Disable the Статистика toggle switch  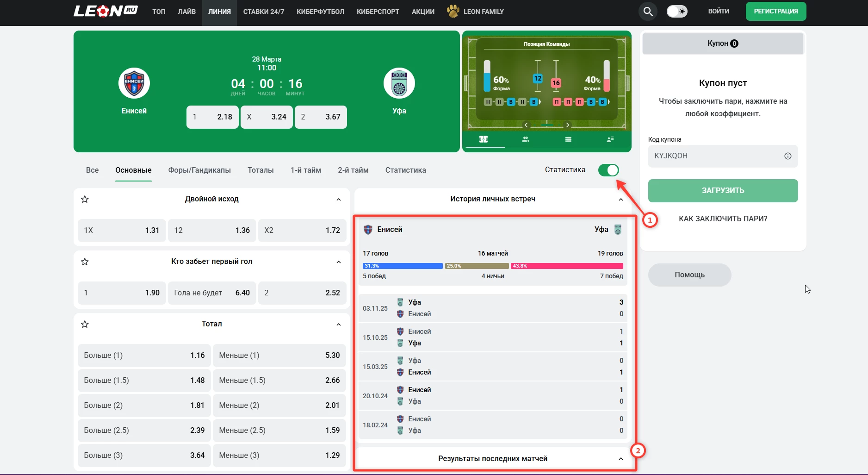click(608, 170)
